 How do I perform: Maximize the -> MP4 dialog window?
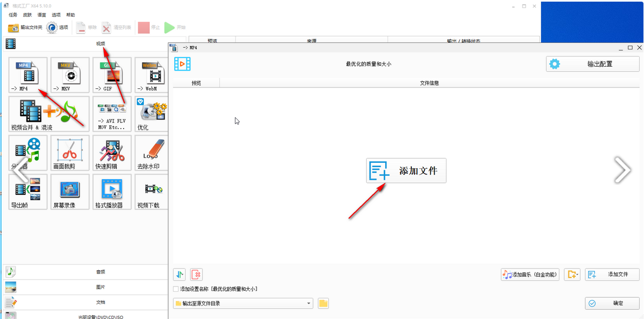[x=630, y=48]
